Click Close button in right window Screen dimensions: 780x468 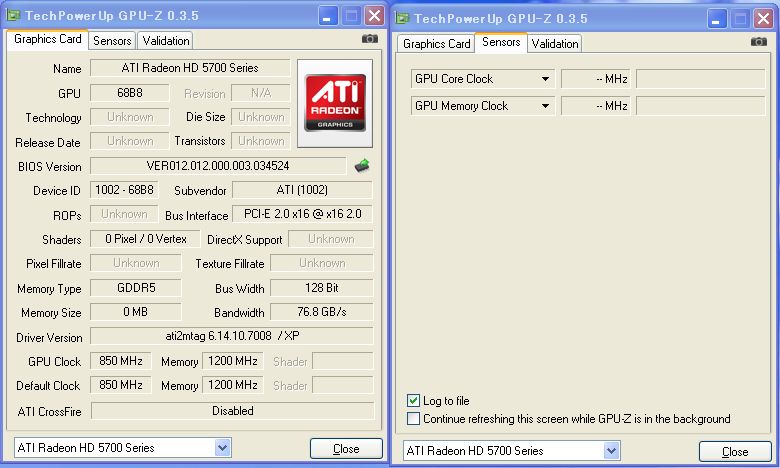pos(735,452)
